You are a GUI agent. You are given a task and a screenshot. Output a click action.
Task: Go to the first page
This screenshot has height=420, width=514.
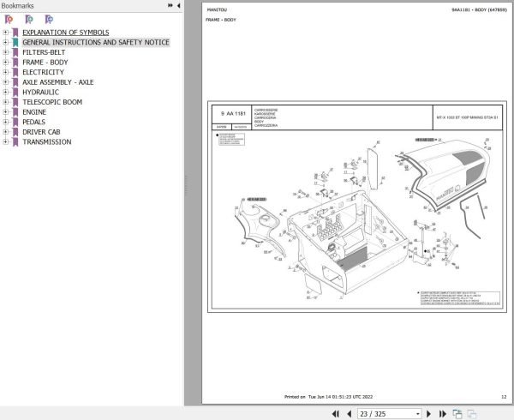pos(335,414)
